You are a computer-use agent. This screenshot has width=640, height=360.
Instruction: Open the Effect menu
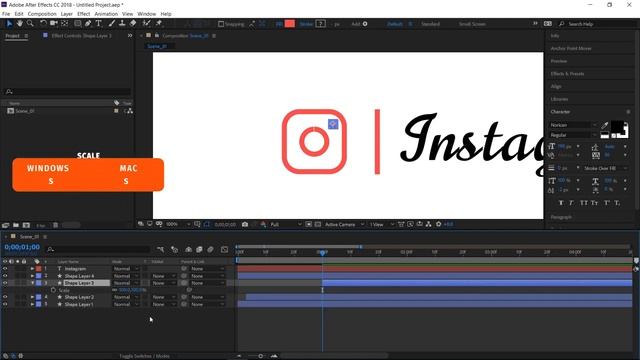tap(84, 14)
